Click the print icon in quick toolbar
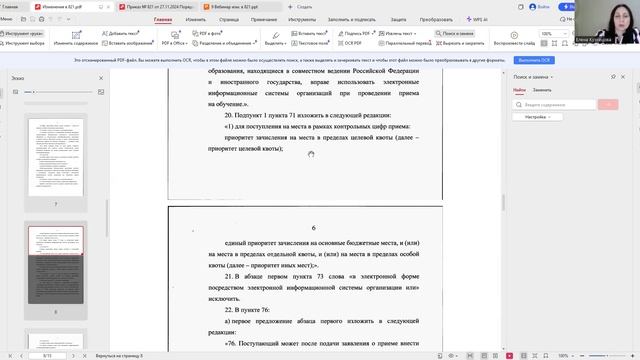Screen dimensions: 640x360 pyautogui.click(x=41, y=19)
